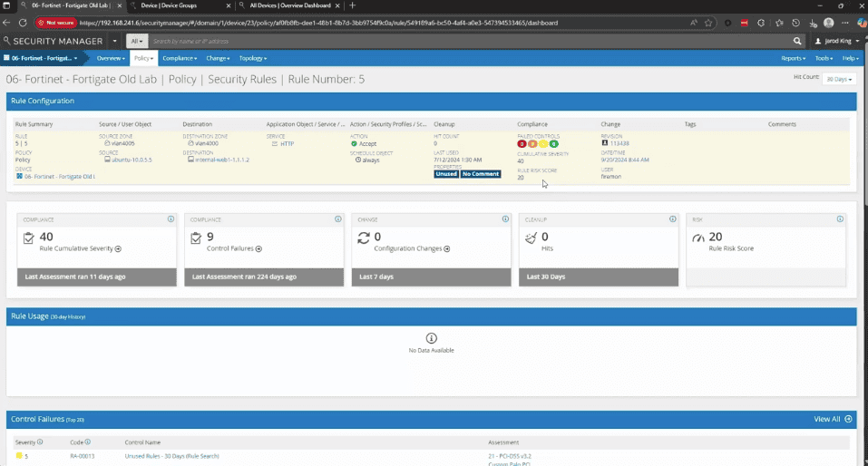Open the All search scope dropdown
868x466 pixels.
(x=137, y=41)
